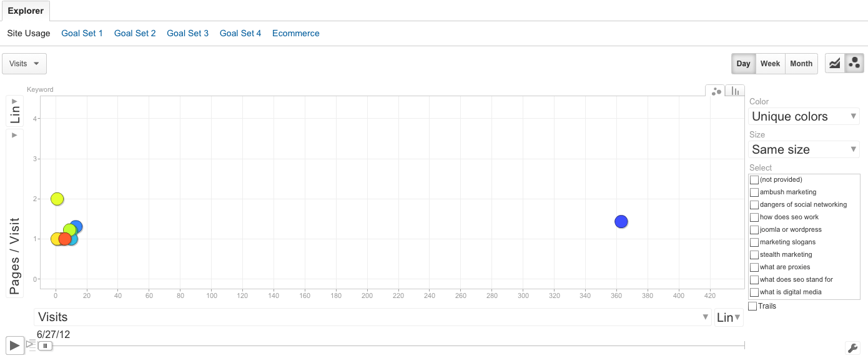Click the blue bubble near 360 visits
868x363 pixels.
click(621, 221)
